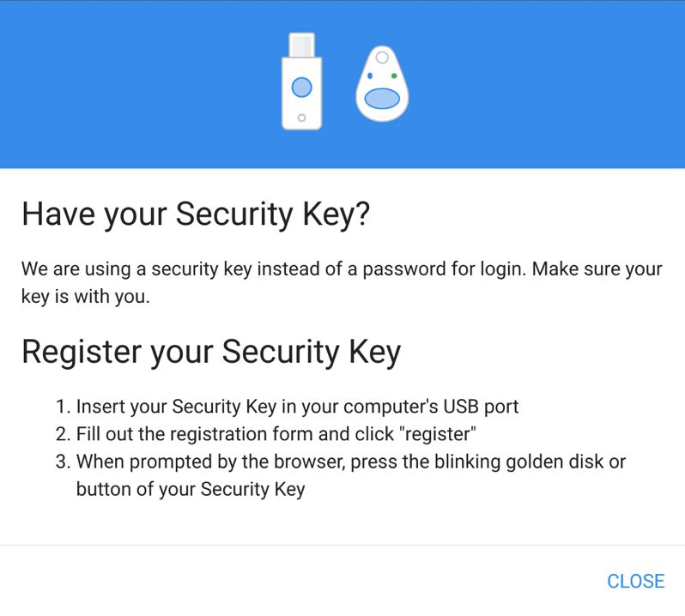Click the blue dot on key fob
The image size is (685, 616).
point(370,76)
